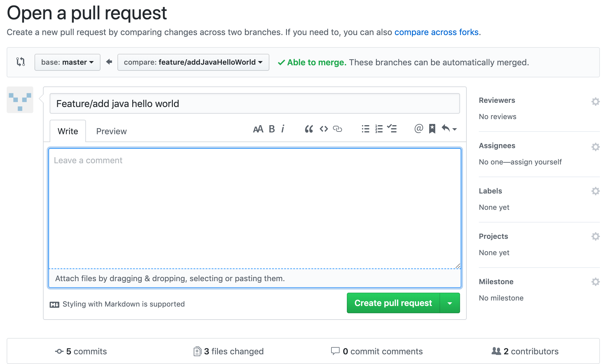Screen dimensions: 612x364
Task: Add a link with the chain icon
Action: [337, 129]
